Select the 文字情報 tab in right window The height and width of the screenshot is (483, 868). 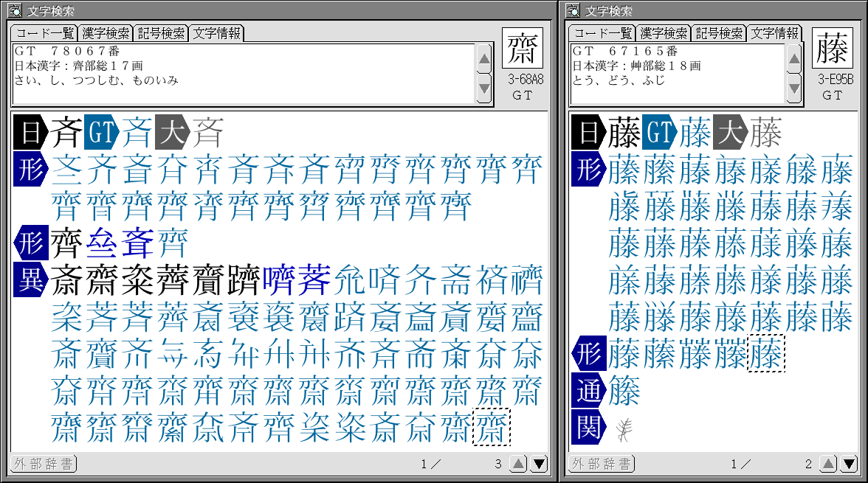click(x=774, y=33)
